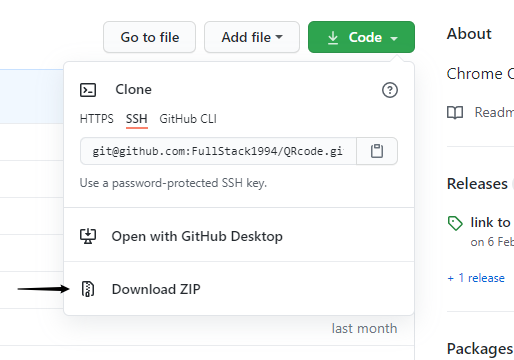Click the book icon beside Readme
The image size is (514, 360).
click(455, 113)
